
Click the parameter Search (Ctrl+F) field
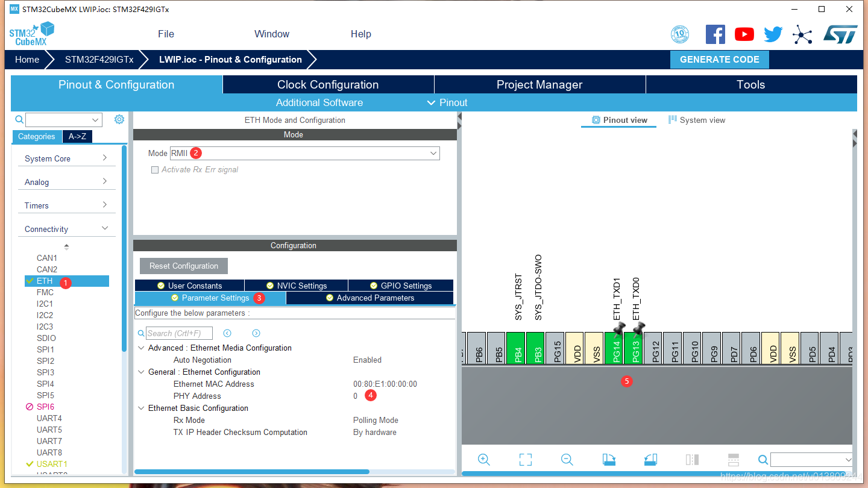click(180, 333)
